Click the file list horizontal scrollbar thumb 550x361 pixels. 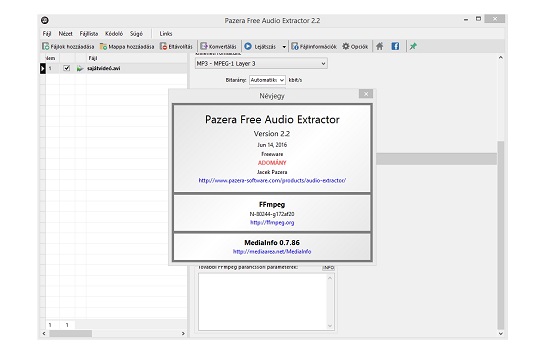(71, 333)
